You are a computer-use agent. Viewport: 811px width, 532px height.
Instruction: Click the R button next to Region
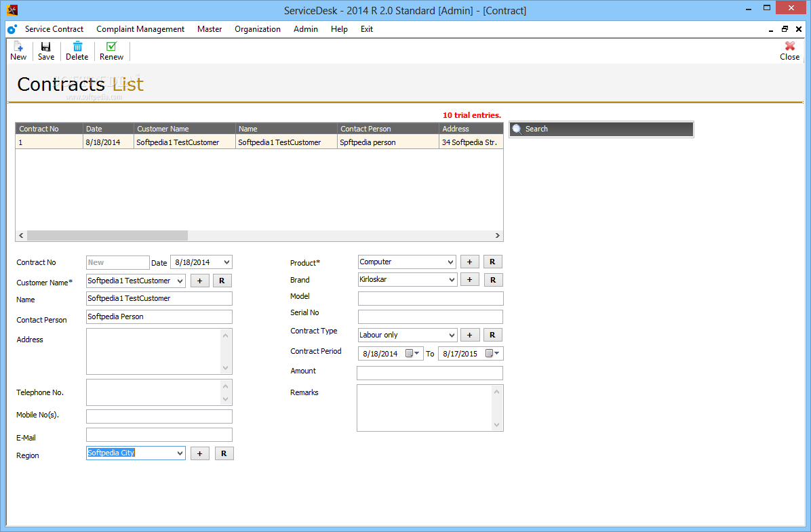[224, 453]
